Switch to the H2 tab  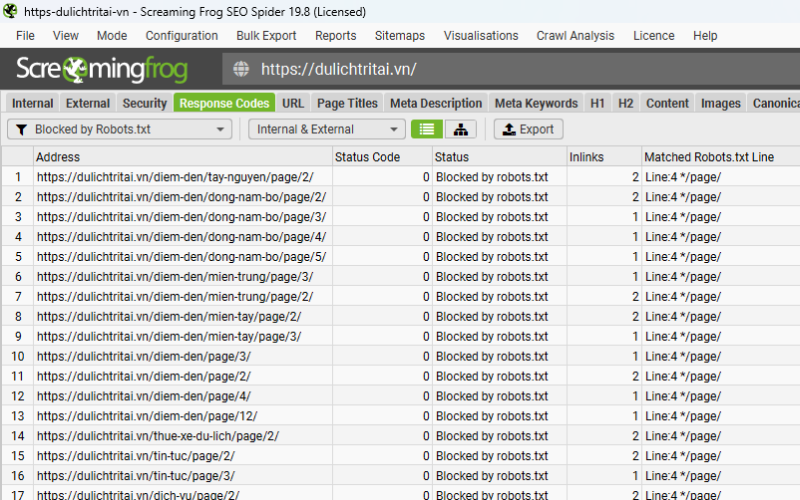[626, 103]
